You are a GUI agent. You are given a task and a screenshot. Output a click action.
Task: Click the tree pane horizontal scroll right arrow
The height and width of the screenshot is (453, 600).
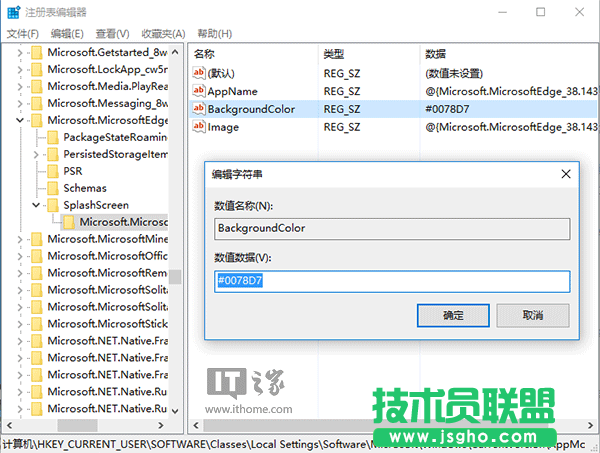tap(161, 425)
